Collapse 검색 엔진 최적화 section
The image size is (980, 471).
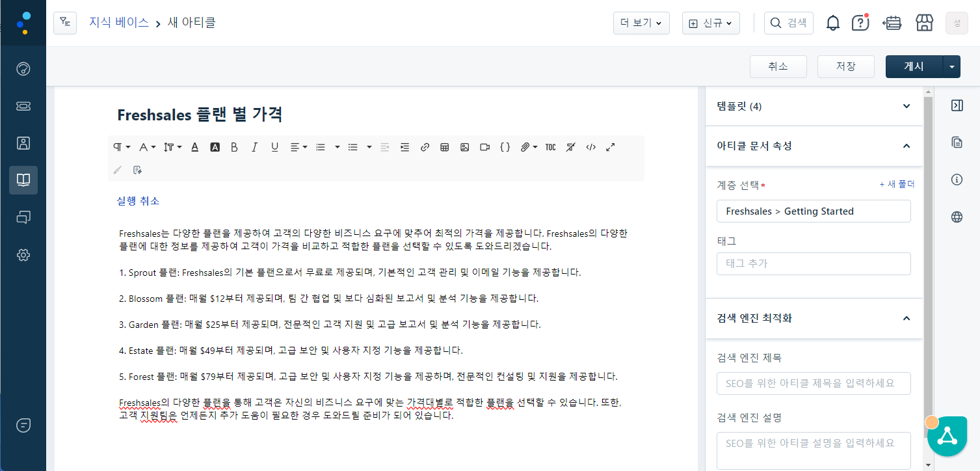pos(814,318)
